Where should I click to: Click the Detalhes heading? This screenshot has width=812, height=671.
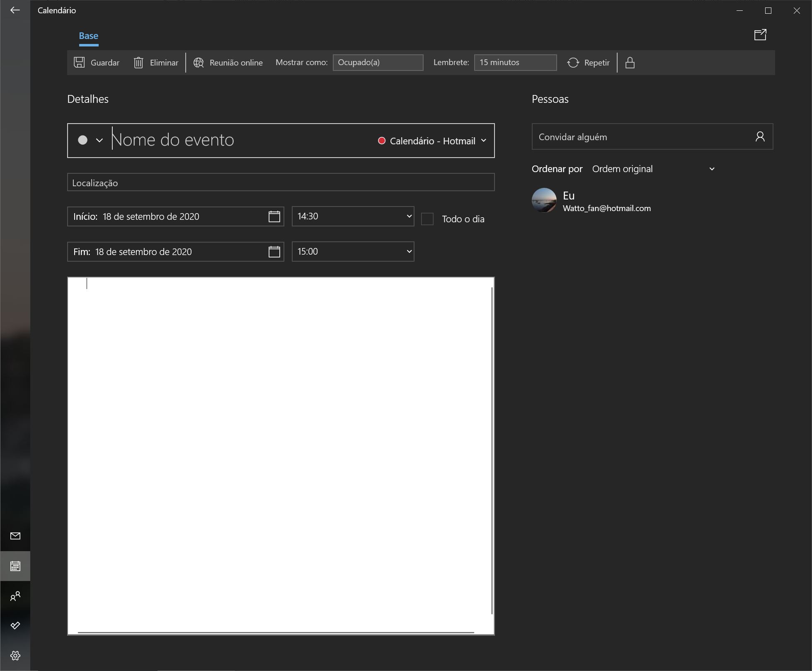click(88, 99)
